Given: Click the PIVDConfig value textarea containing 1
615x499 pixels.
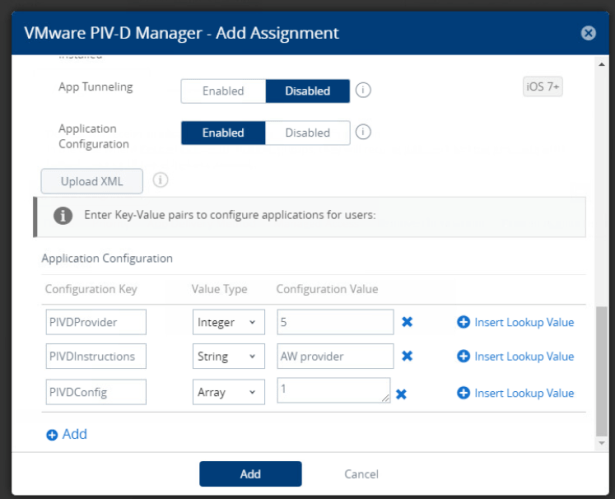Looking at the screenshot, I should point(333,390).
